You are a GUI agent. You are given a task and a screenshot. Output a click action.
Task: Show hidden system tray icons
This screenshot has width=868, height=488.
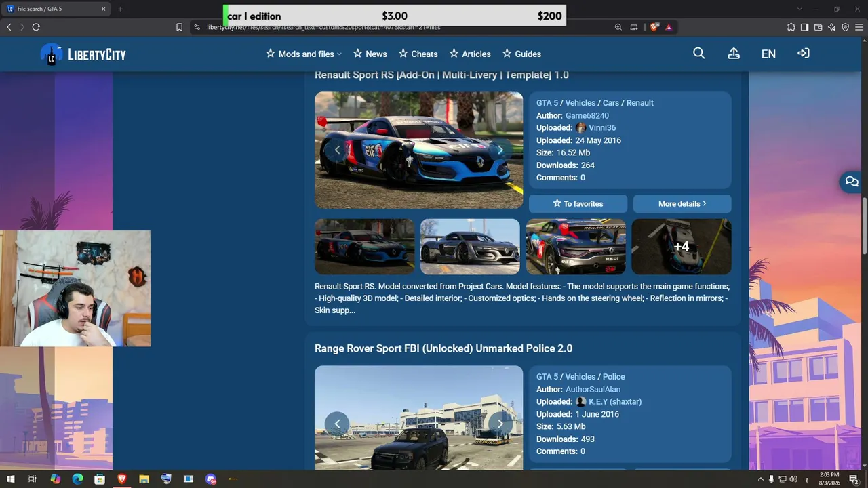[x=760, y=479]
